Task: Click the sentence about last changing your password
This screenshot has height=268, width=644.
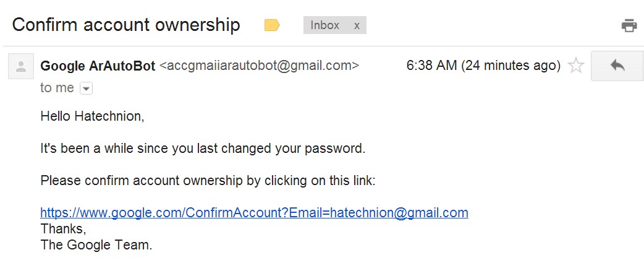Action: click(203, 149)
